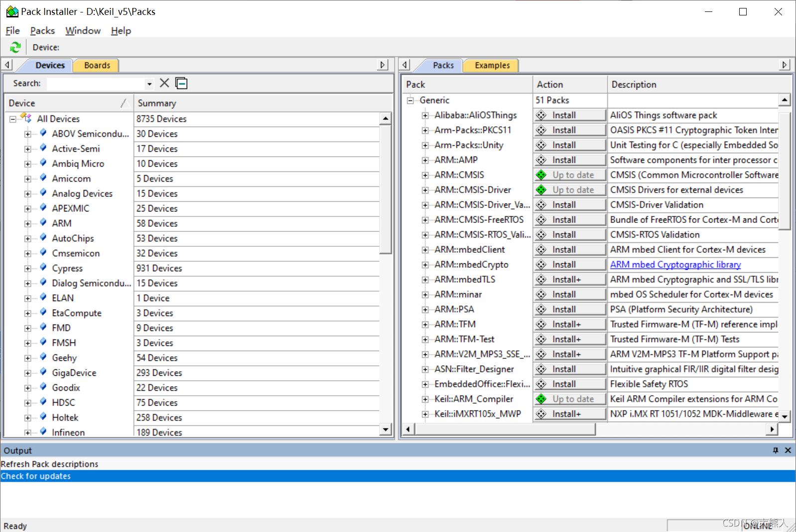The width and height of the screenshot is (796, 532).
Task: Click the Holtek vendor diamond icon
Action: tap(43, 417)
